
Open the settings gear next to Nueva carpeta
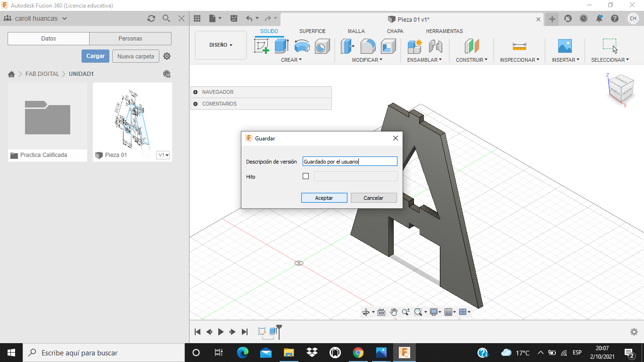167,56
